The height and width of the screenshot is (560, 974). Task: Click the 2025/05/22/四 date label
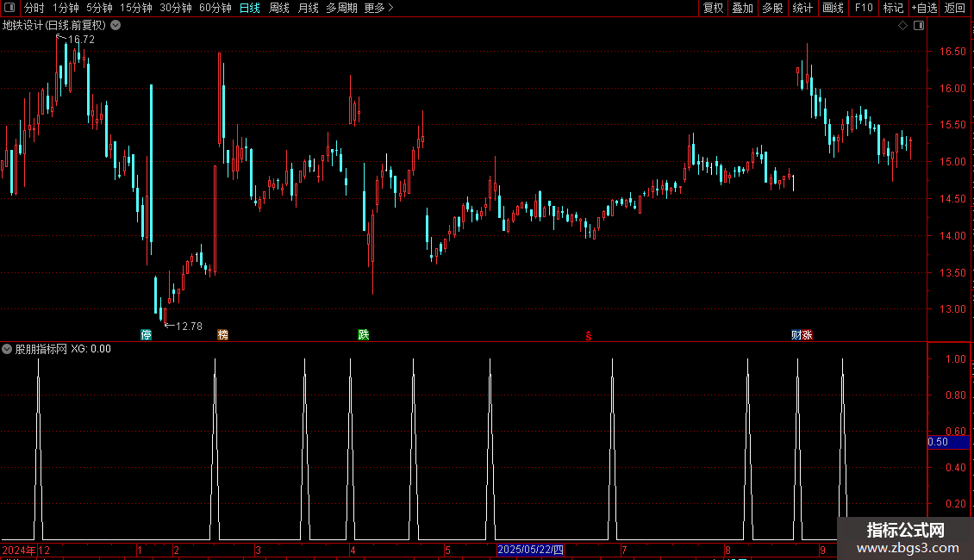(x=530, y=550)
